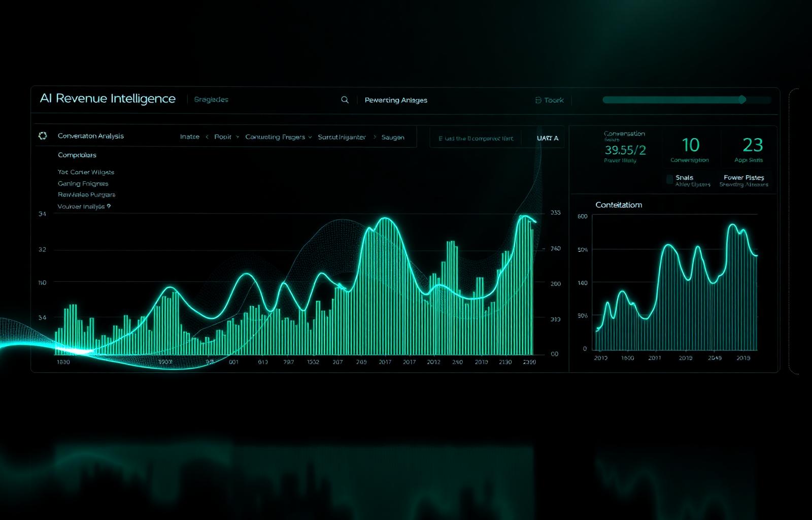Open the Pewerting Anlages header item
812x520 pixels.
396,100
